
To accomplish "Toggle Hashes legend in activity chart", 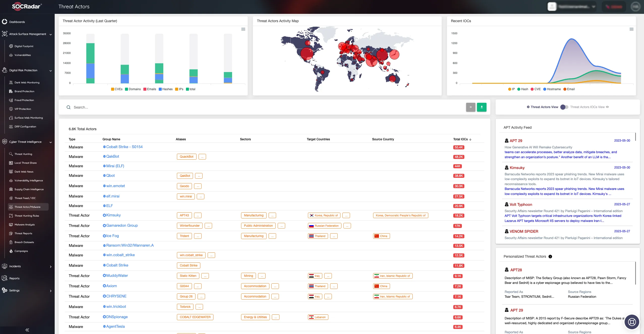I will pyautogui.click(x=166, y=89).
